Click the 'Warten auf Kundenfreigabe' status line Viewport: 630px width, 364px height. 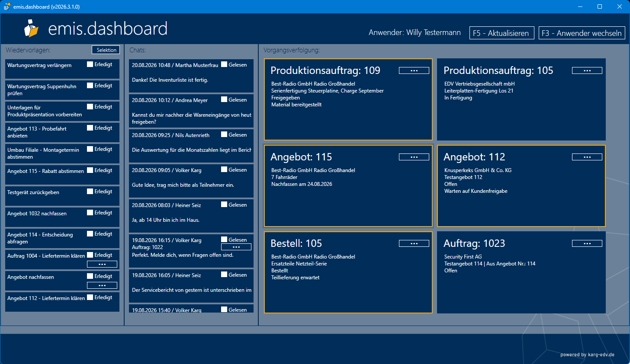476,191
